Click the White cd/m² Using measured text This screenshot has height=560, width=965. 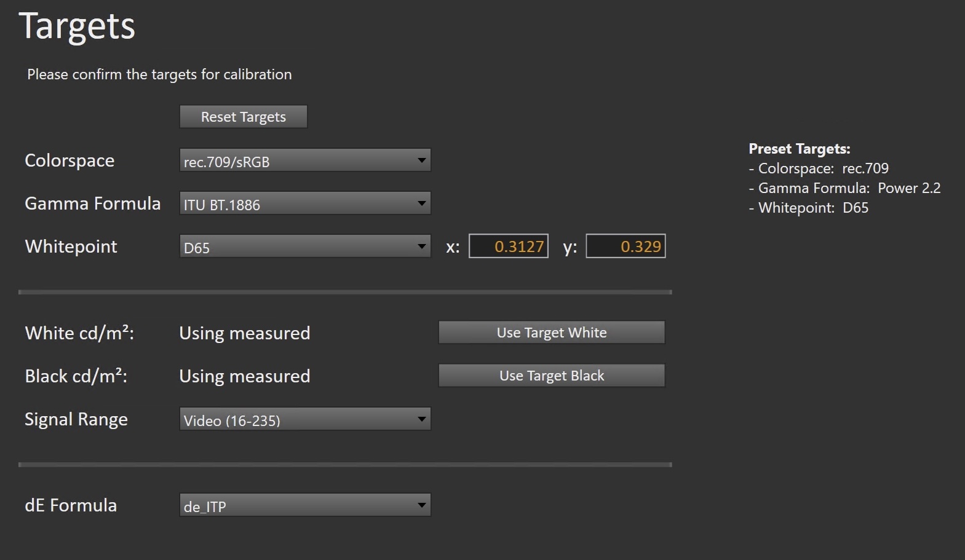point(244,333)
